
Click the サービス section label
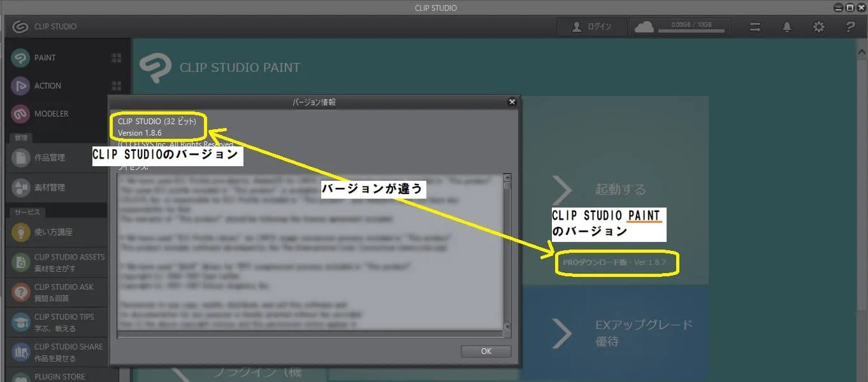click(x=27, y=212)
